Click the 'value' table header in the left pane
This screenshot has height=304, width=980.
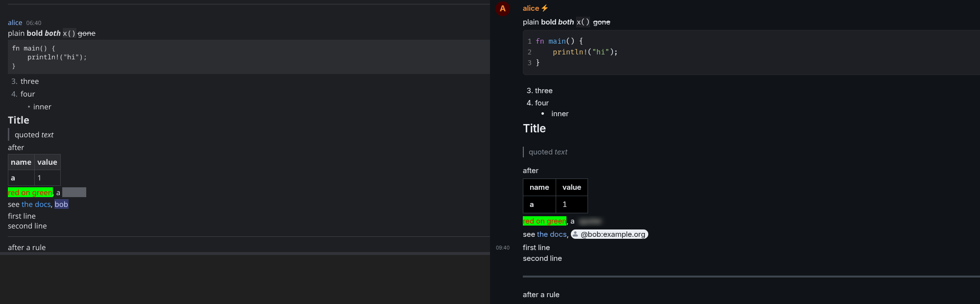[x=47, y=162]
